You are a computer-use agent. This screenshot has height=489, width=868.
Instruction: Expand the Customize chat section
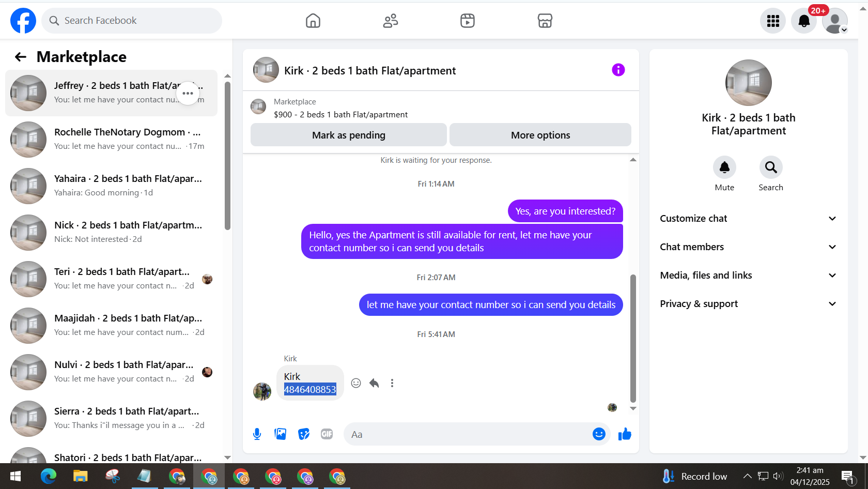[748, 219]
